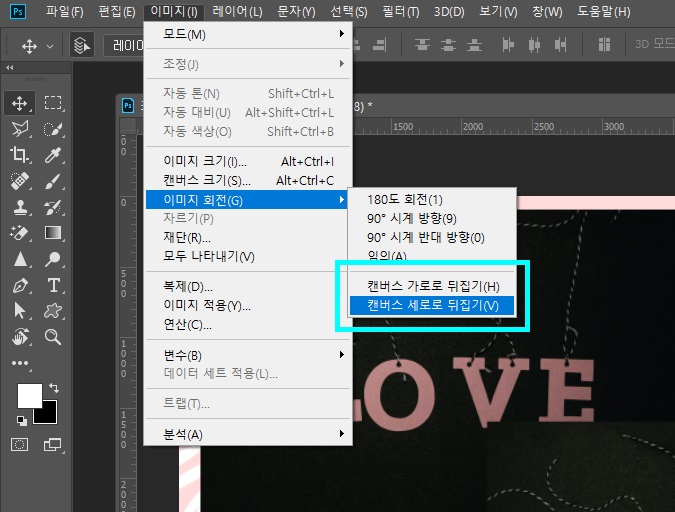Image resolution: width=675 pixels, height=512 pixels.
Task: Select the Polygonal Lasso tool
Action: pyautogui.click(x=19, y=129)
